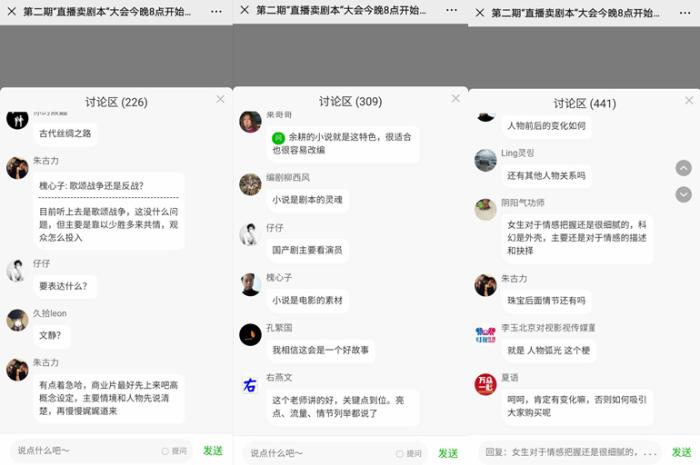Dismiss the 讨论区 (441) discussion panel
Image resolution: width=700 pixels, height=465 pixels.
689,100
